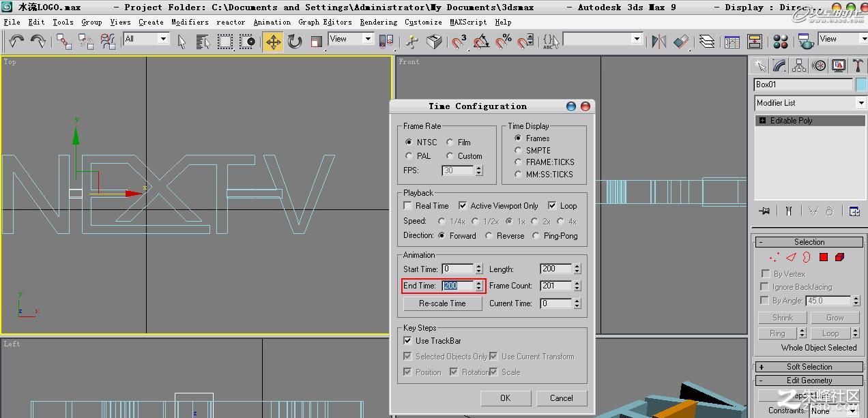The image size is (868, 418).
Task: Activate the Select and Move tool
Action: 273,42
